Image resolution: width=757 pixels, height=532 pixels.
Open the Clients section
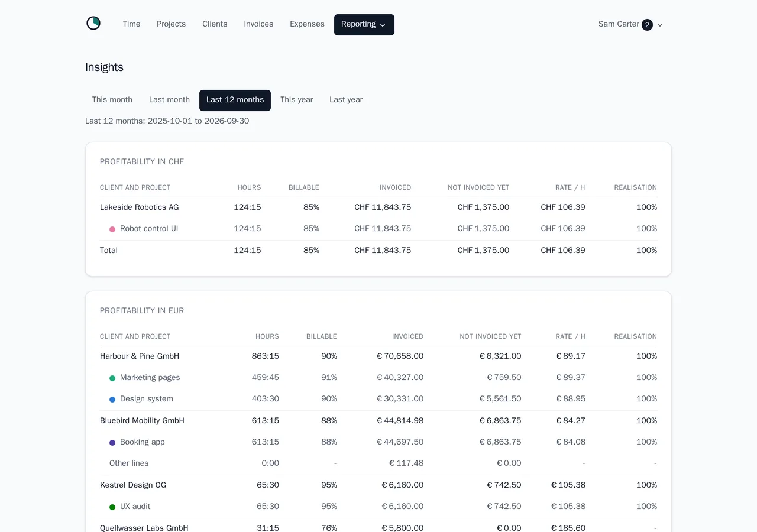tap(215, 24)
